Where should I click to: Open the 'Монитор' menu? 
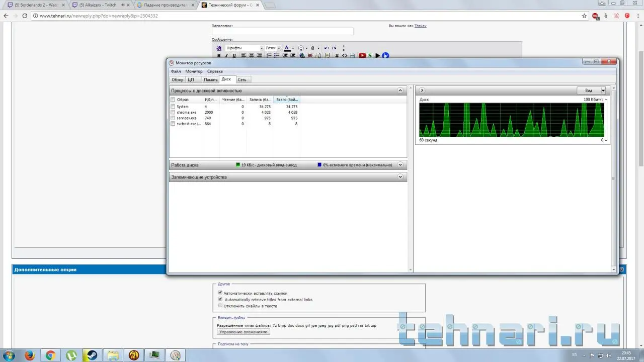tap(194, 71)
